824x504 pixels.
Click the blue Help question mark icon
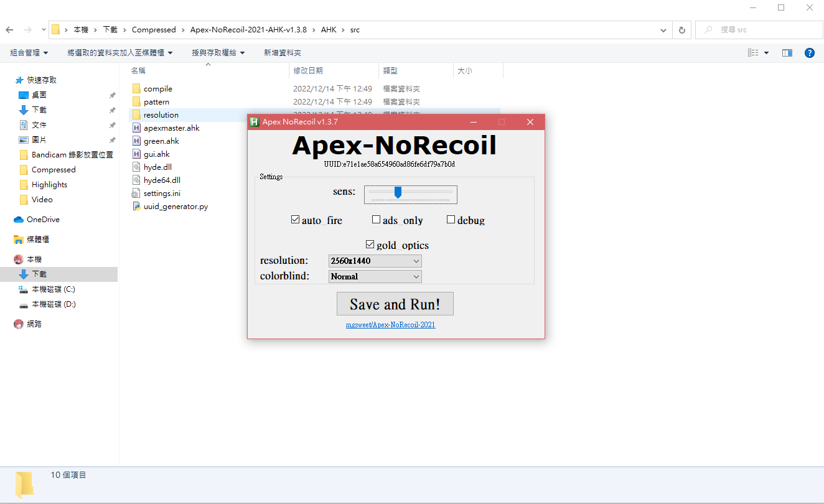[x=809, y=52]
